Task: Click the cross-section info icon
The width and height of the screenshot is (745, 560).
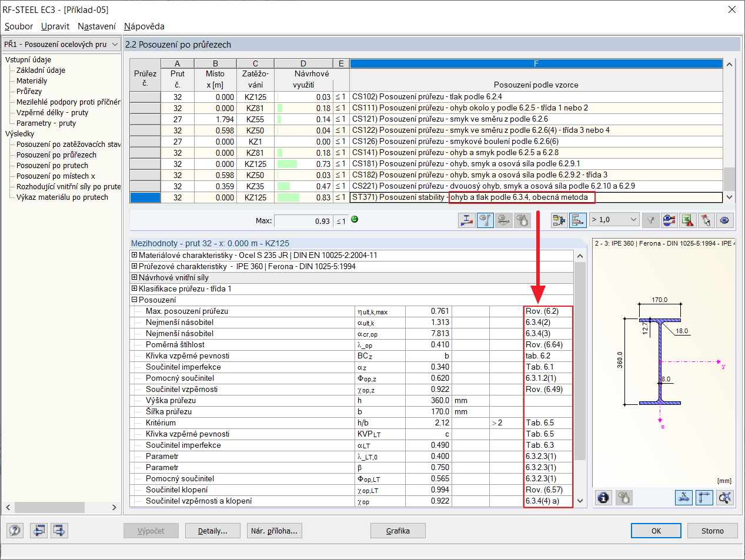Action: pyautogui.click(x=603, y=498)
